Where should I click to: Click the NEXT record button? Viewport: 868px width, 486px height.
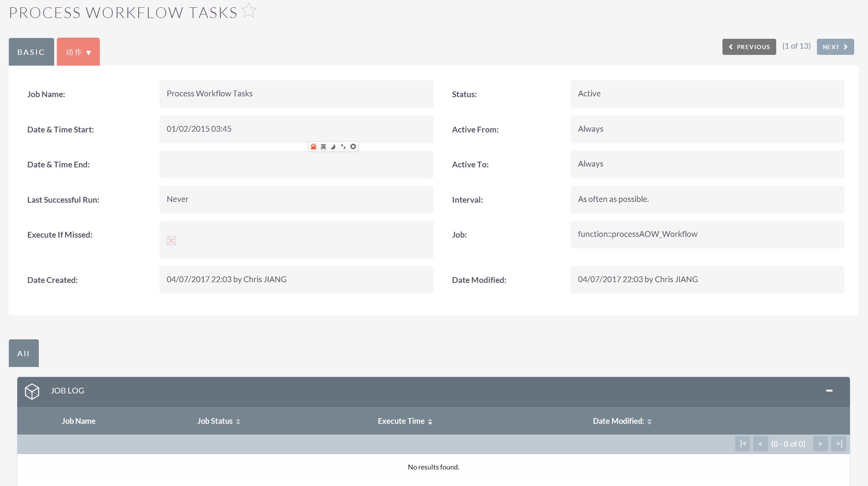[835, 47]
